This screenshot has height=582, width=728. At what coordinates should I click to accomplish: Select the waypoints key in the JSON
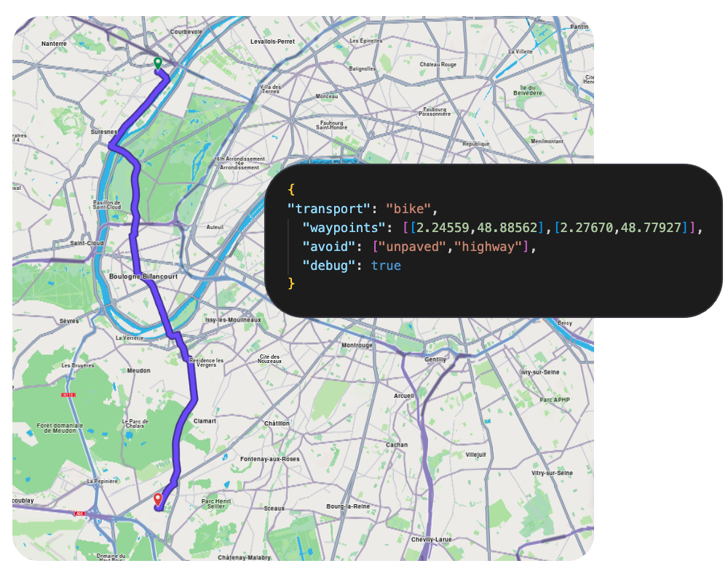click(x=344, y=228)
